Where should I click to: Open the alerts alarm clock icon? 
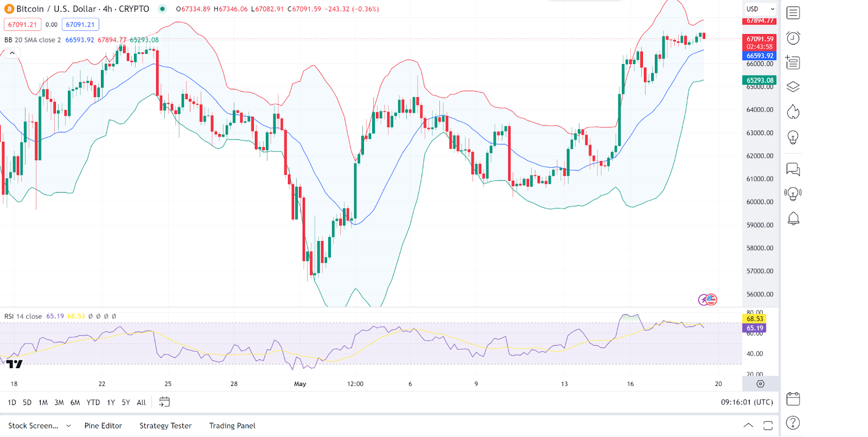point(793,38)
